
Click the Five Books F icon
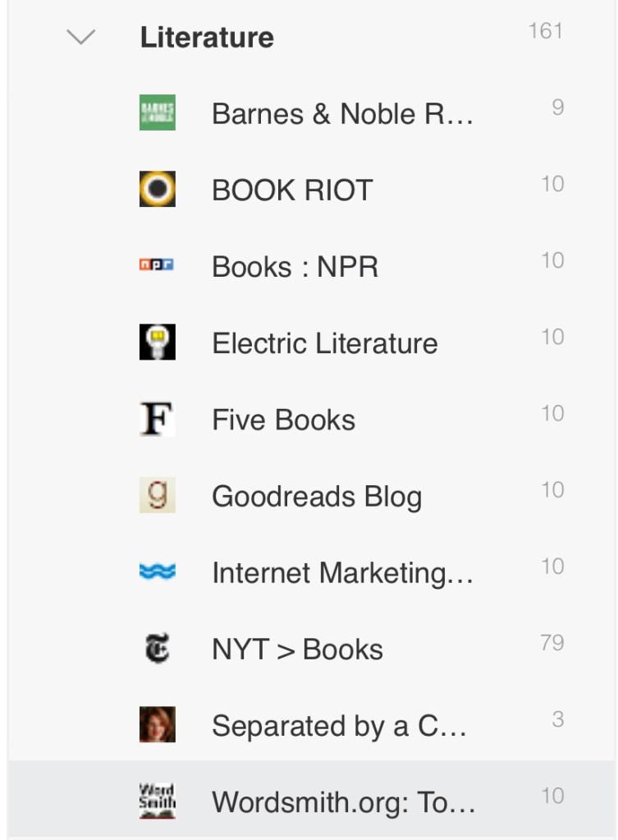pos(158,419)
